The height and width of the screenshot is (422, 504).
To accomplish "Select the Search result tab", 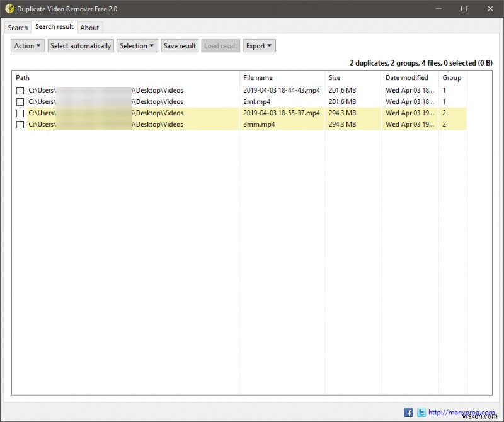I will pyautogui.click(x=54, y=26).
